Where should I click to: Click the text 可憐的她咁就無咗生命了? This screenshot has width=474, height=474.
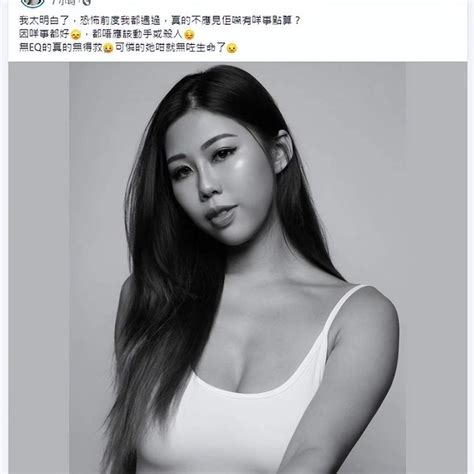(170, 48)
